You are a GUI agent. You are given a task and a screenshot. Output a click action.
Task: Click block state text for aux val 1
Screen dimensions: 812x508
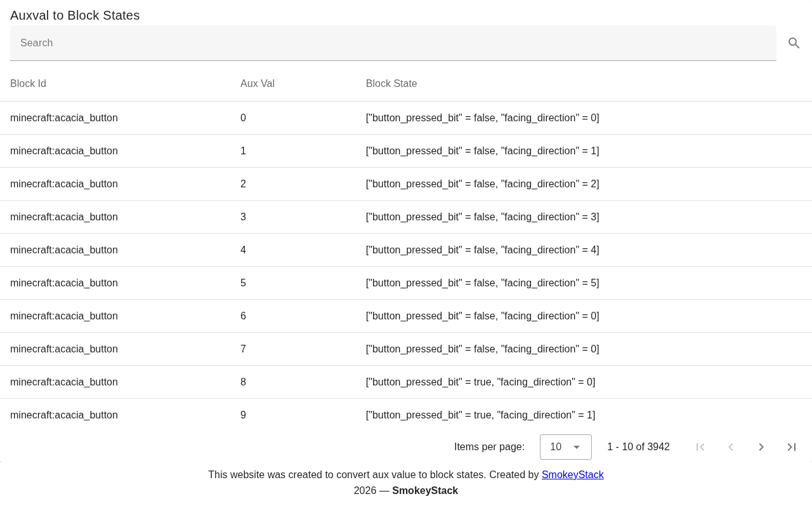[482, 151]
